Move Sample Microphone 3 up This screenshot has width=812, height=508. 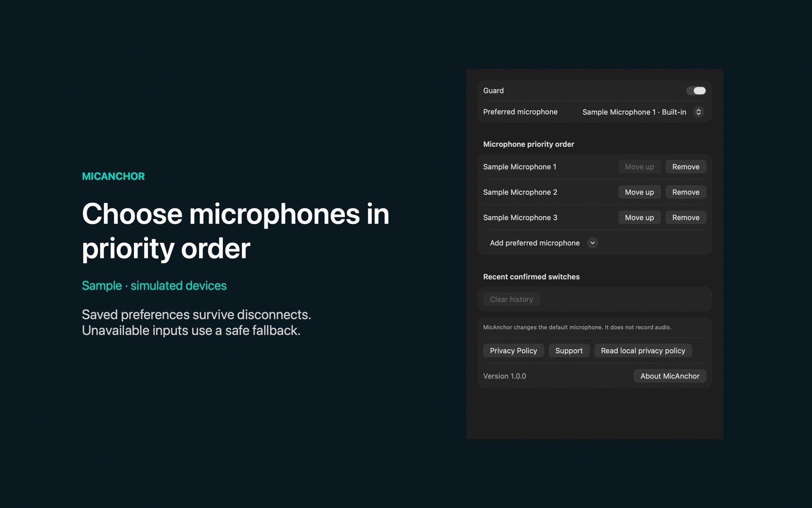(x=639, y=217)
